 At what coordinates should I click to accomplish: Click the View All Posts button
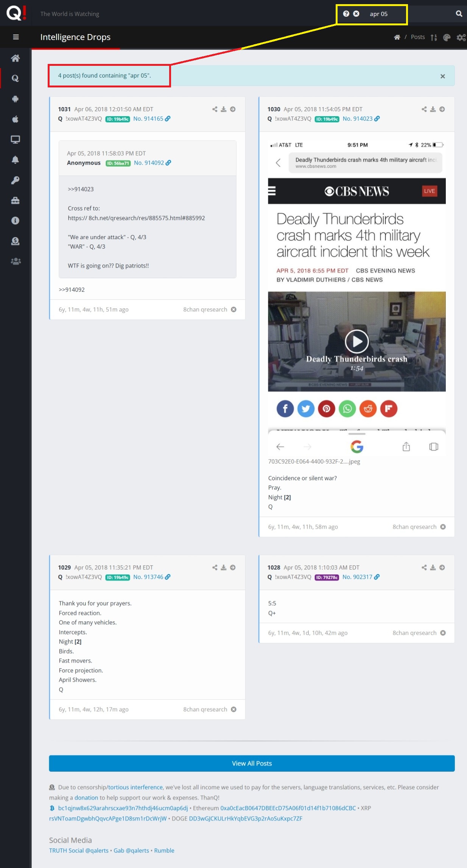coord(252,764)
